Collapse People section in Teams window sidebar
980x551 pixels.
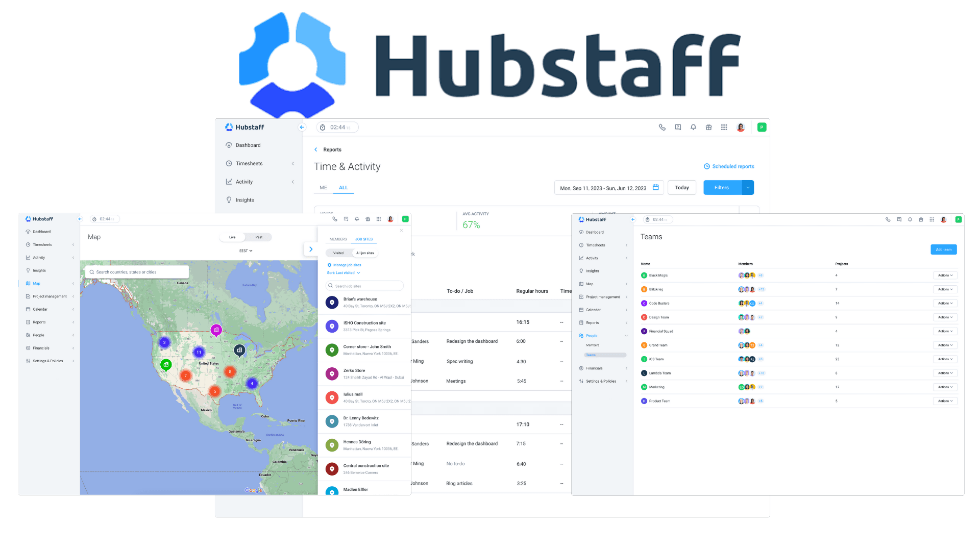coord(626,336)
